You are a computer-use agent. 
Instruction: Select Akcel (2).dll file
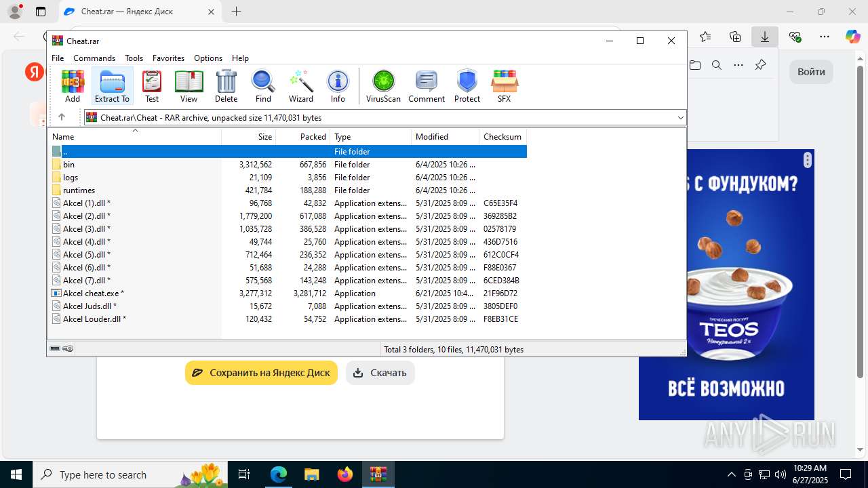tap(288, 216)
